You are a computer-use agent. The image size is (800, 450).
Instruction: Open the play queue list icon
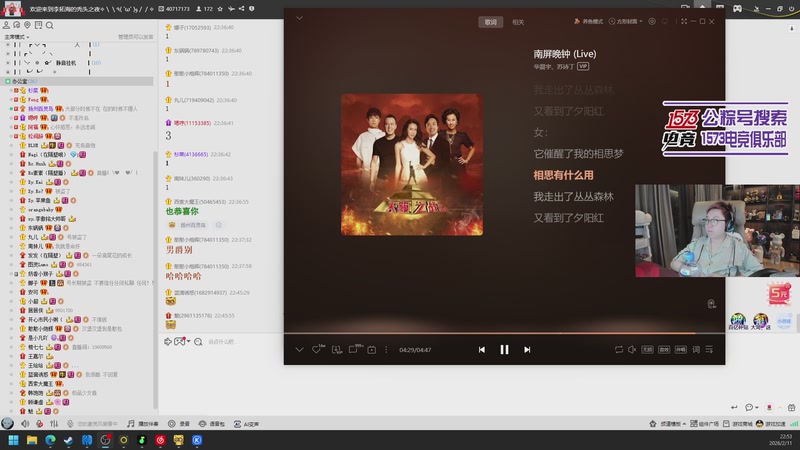click(709, 349)
